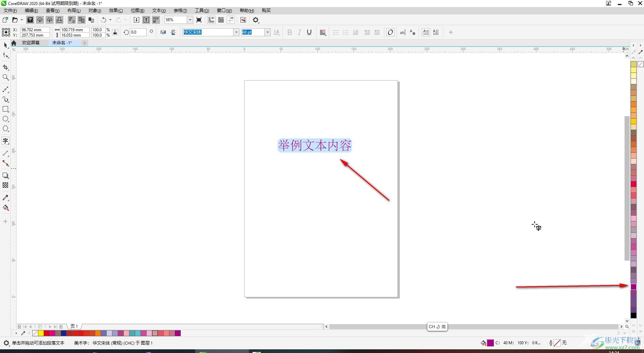
Task: Toggle Bold text formatting
Action: point(290,32)
